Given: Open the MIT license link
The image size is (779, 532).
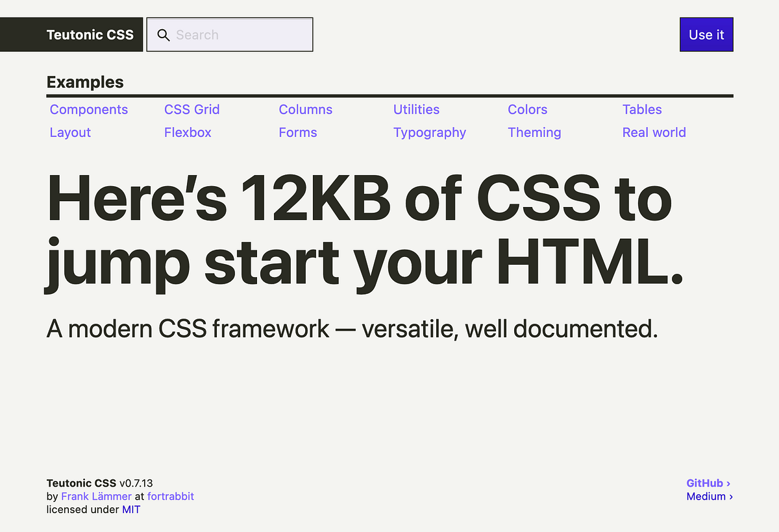Looking at the screenshot, I should coord(131,509).
